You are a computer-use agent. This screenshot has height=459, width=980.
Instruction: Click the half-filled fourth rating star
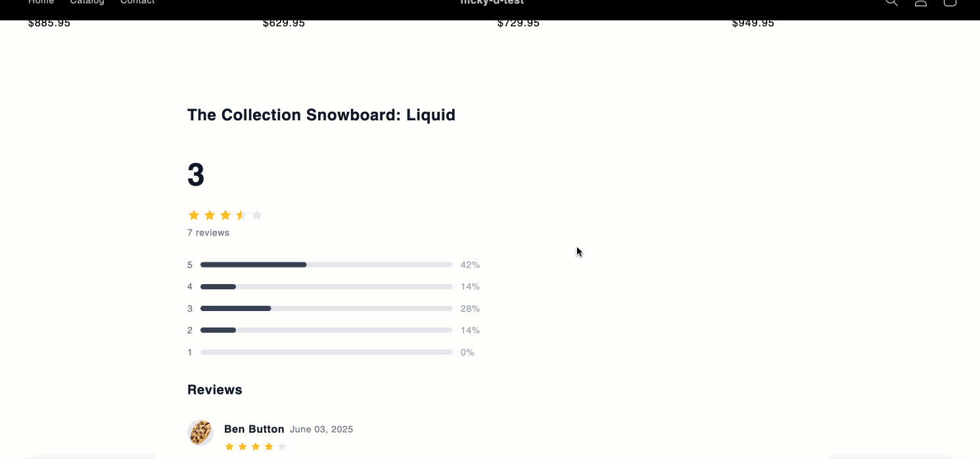click(x=241, y=215)
